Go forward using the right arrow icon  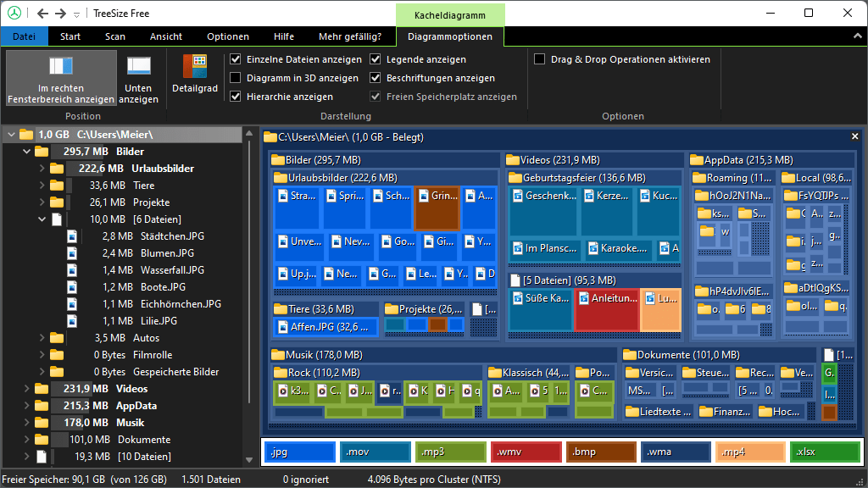point(61,14)
